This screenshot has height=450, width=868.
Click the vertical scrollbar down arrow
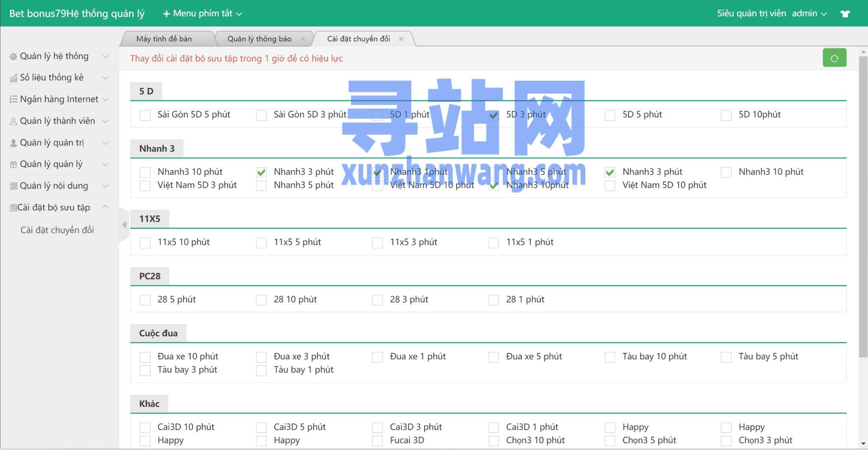point(863,444)
